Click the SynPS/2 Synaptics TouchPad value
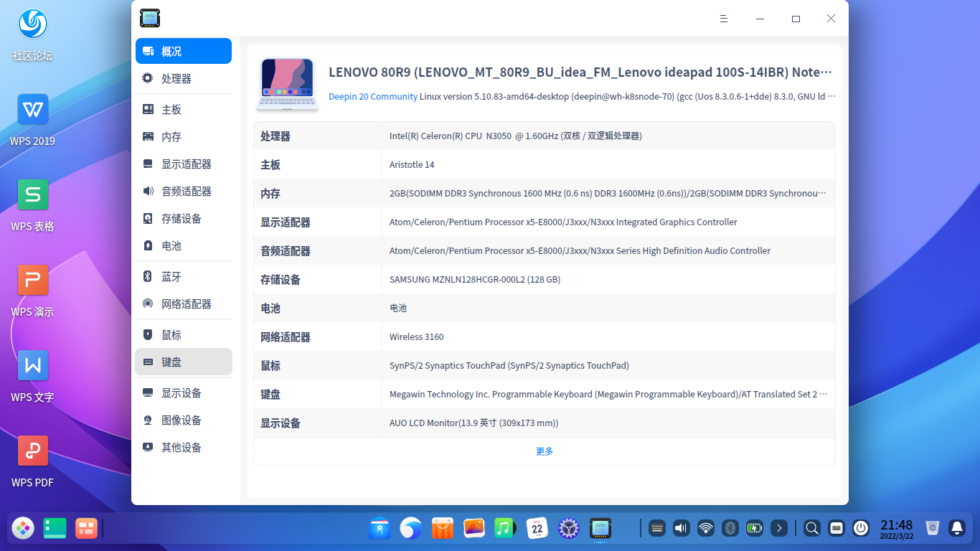The height and width of the screenshot is (551, 980). (x=509, y=366)
